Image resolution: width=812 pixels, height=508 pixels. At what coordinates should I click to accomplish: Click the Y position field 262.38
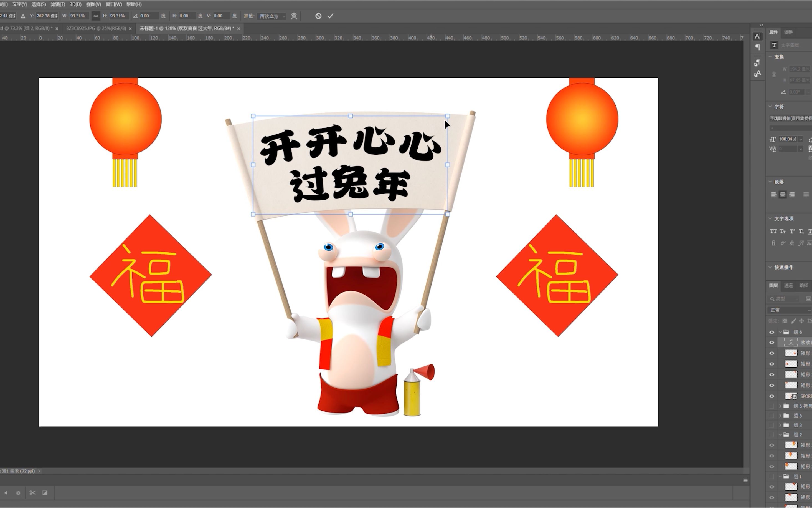(47, 16)
